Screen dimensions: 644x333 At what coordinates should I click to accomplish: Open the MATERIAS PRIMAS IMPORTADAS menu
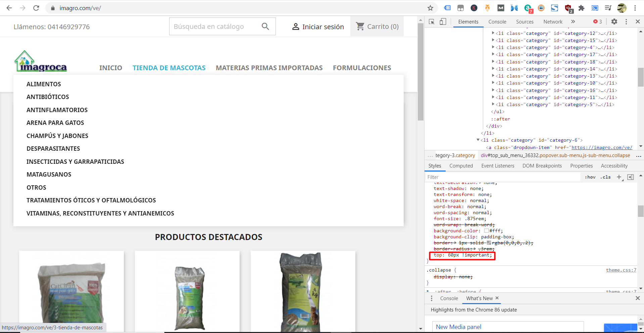[269, 68]
